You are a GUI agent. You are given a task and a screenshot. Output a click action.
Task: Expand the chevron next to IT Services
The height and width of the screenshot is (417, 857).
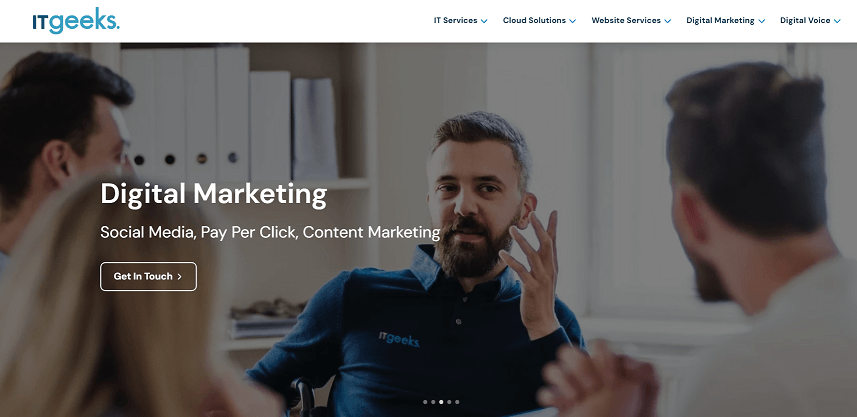[x=484, y=21]
